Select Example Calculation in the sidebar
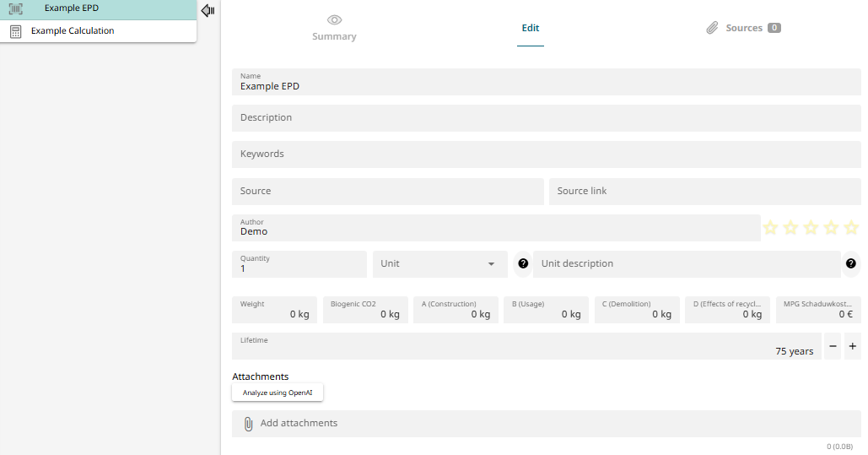 tap(73, 31)
